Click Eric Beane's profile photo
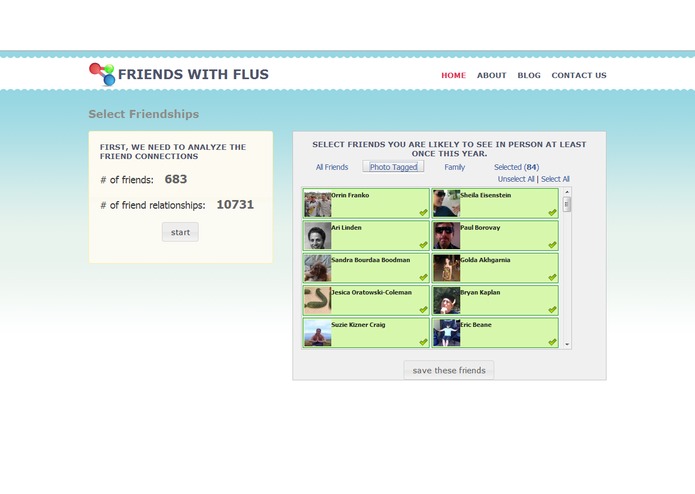Image resolution: width=695 pixels, height=494 pixels. click(x=446, y=333)
